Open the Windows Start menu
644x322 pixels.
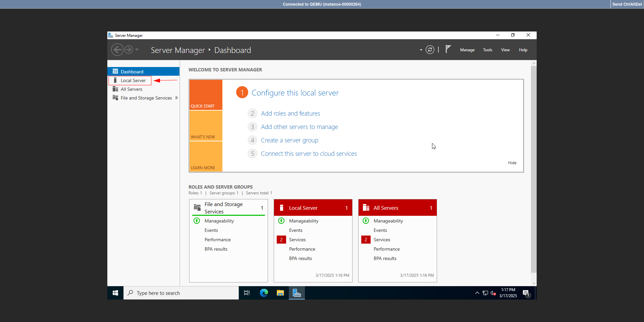point(115,293)
